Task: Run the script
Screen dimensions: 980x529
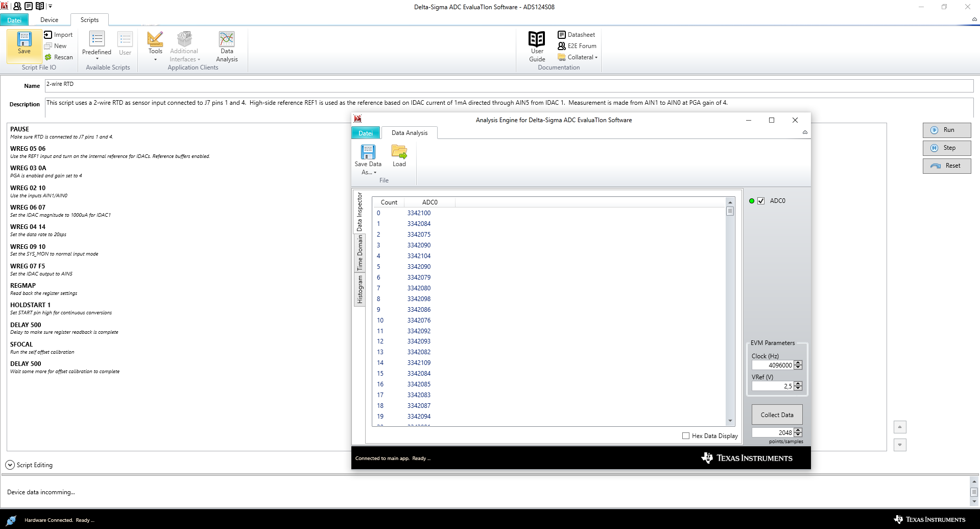Action: point(947,130)
